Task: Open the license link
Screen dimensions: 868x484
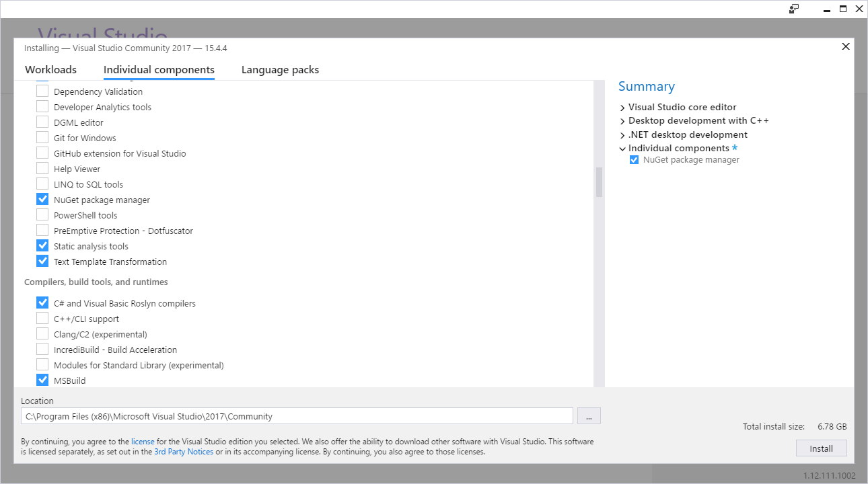Action: pyautogui.click(x=143, y=441)
